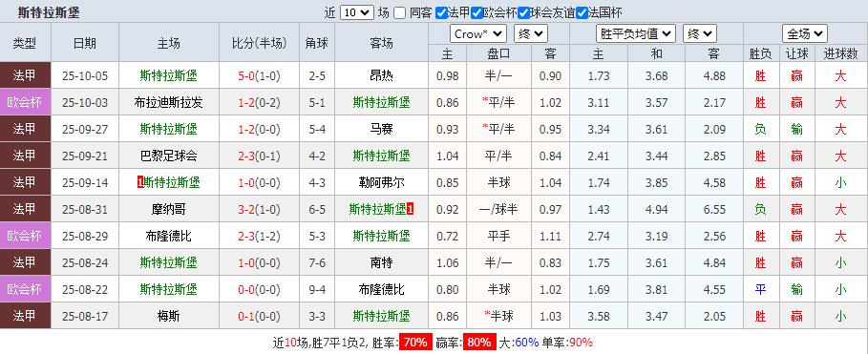Click the 勒阿弗尔 team link
The height and width of the screenshot is (354, 868).
(x=381, y=182)
